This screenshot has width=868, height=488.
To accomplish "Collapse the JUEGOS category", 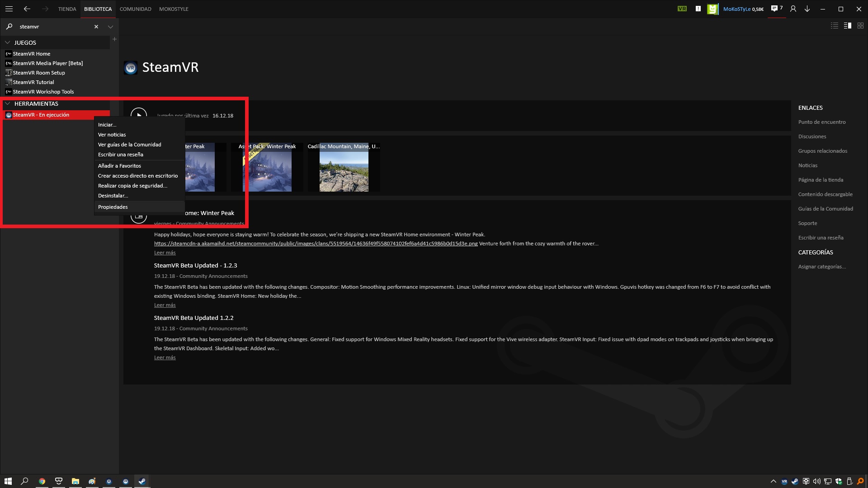I will (8, 42).
